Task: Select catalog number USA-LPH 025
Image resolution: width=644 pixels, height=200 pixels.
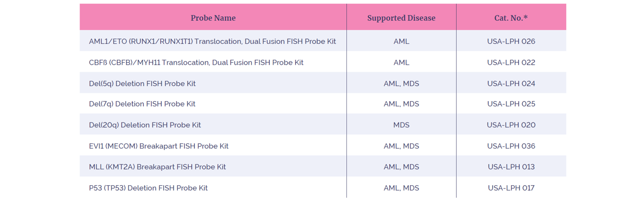Action: [511, 104]
